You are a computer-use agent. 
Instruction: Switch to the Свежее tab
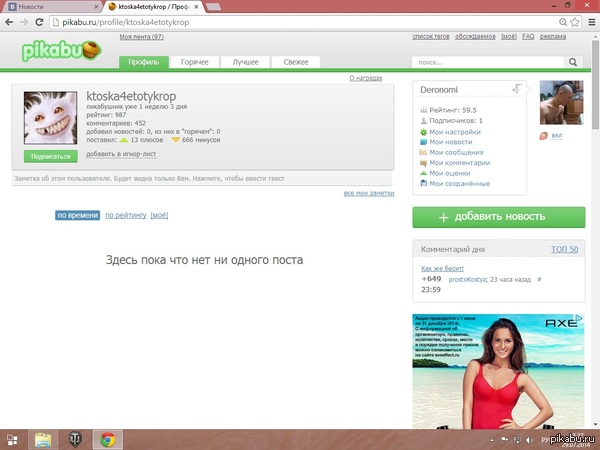coord(295,62)
